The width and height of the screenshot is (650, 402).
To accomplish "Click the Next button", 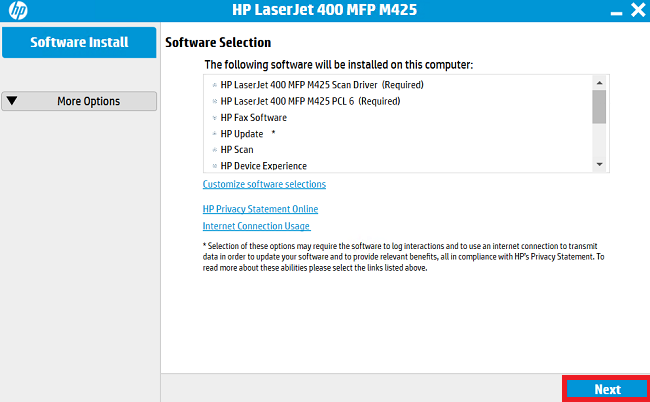I will pyautogui.click(x=607, y=389).
